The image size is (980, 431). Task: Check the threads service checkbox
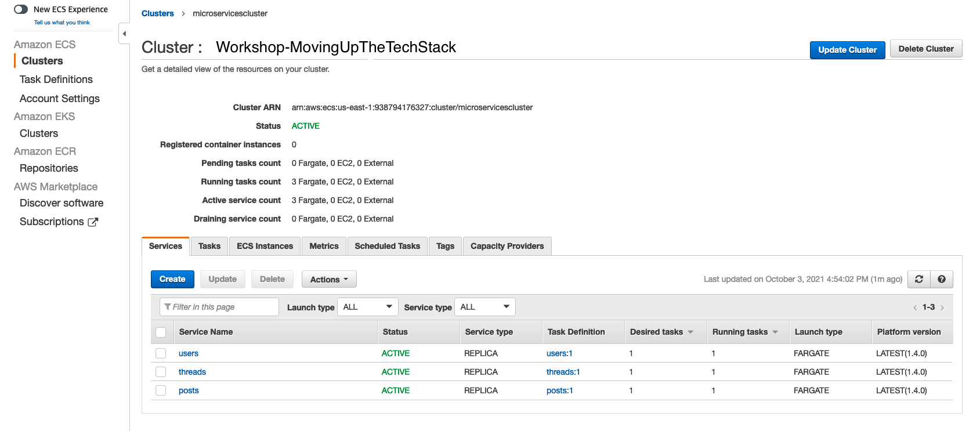point(161,372)
